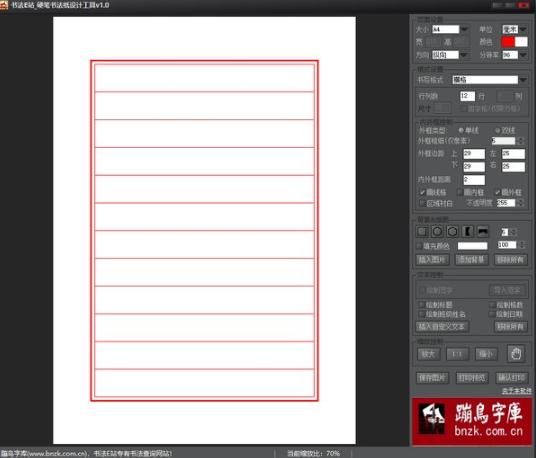Toggle the 填充颜色 fill color checkbox
Viewport: 536px width, 458px height.
coord(419,246)
